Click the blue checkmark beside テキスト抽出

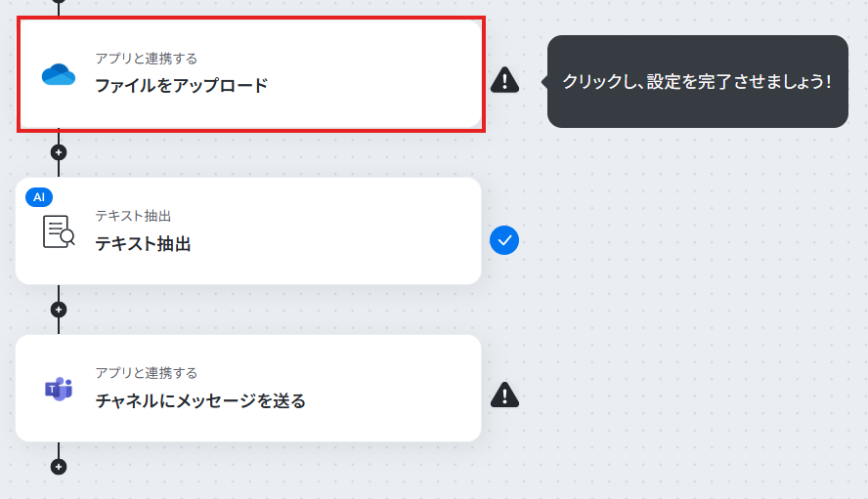tap(504, 240)
